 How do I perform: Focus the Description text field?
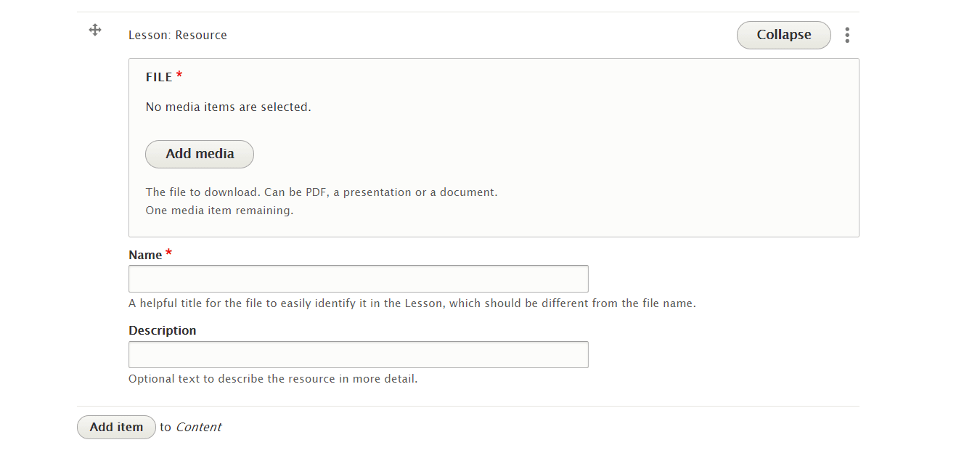click(x=358, y=354)
